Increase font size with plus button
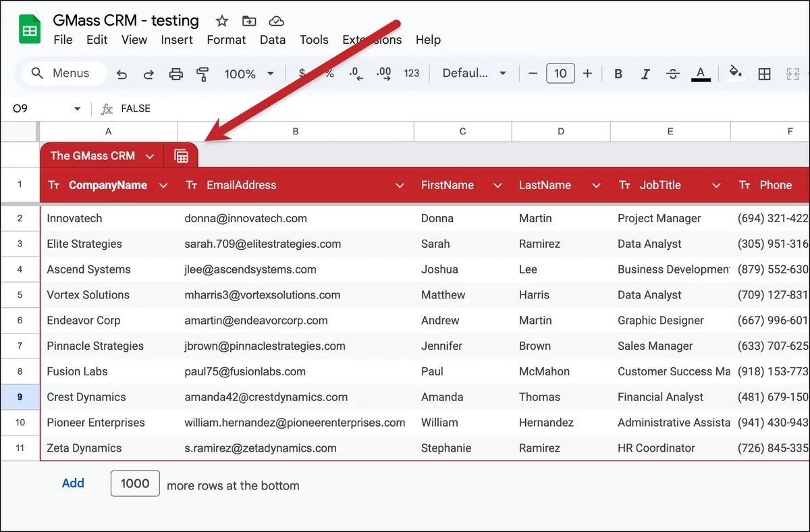 point(587,74)
